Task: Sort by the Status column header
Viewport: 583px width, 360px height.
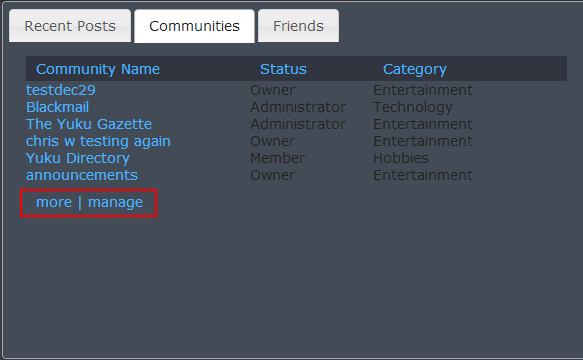Action: coord(283,69)
